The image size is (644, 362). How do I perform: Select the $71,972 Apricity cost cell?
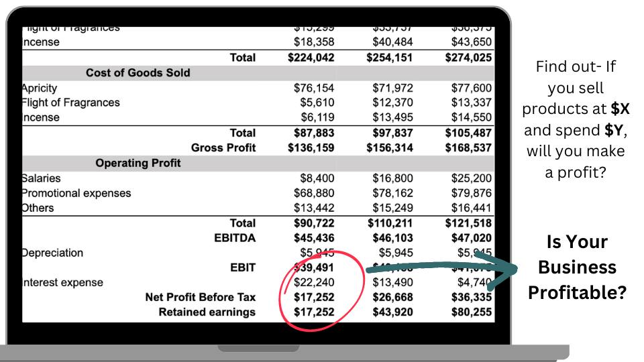(392, 88)
